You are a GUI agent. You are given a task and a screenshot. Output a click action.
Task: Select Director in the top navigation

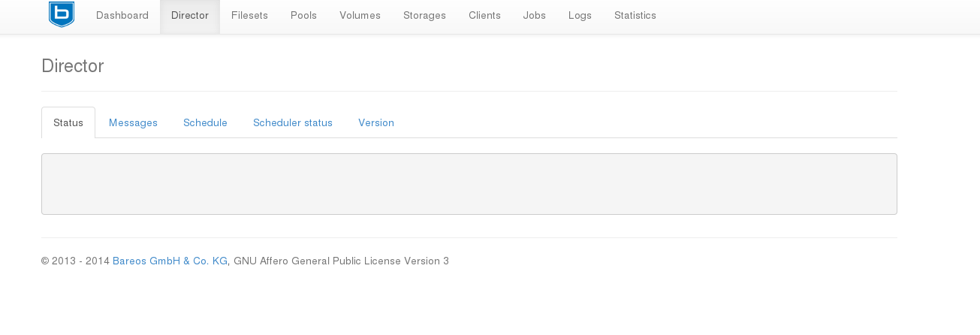[190, 16]
